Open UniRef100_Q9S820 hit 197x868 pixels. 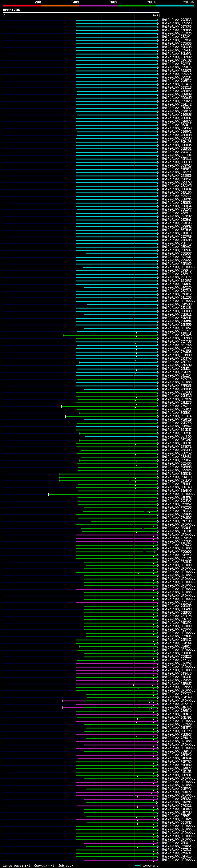(x=177, y=101)
